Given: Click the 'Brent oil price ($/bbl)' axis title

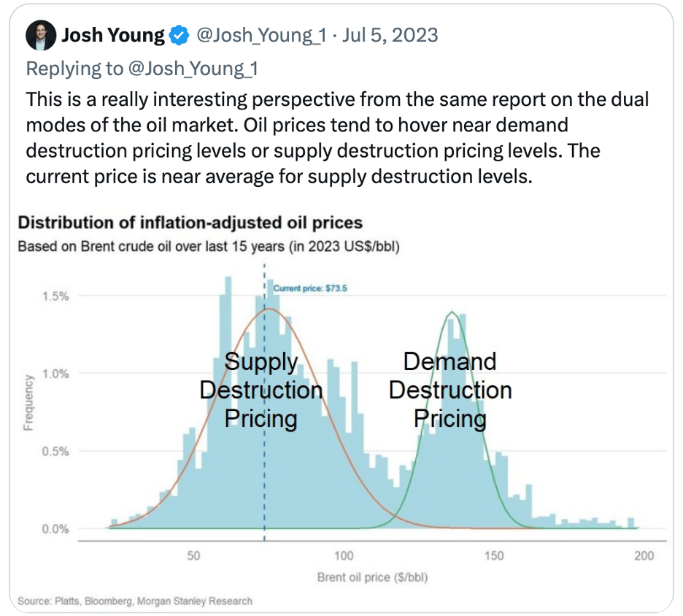Looking at the screenshot, I should click(372, 577).
